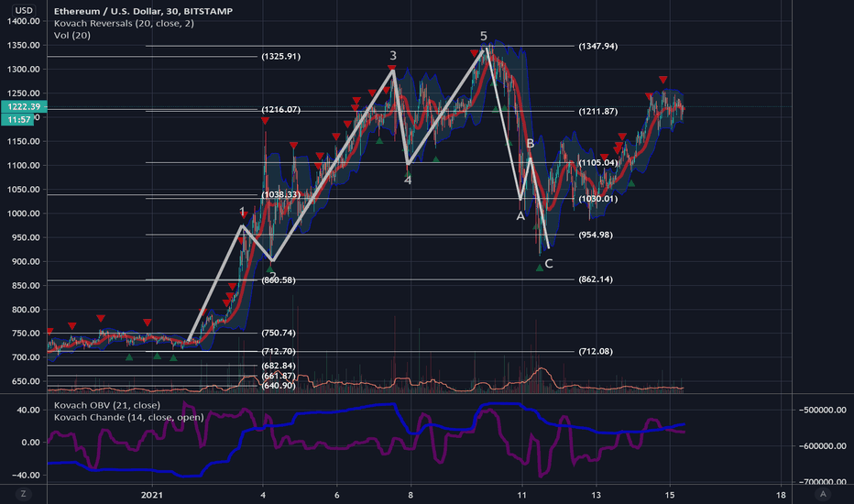Click the 11 date label on time axis
The image size is (854, 504).
[x=521, y=495]
